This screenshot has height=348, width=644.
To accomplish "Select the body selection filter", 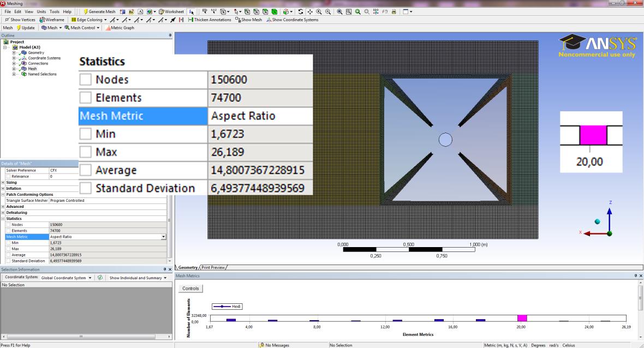I will coord(275,11).
